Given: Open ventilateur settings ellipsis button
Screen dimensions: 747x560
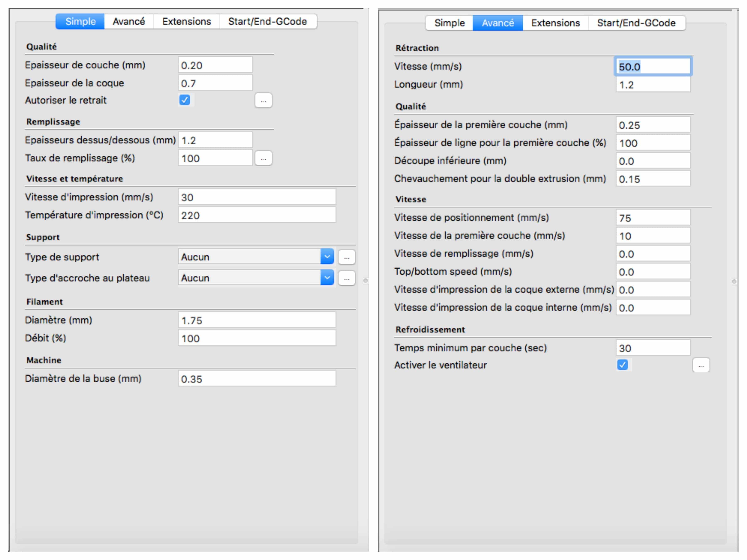Looking at the screenshot, I should pyautogui.click(x=701, y=365).
